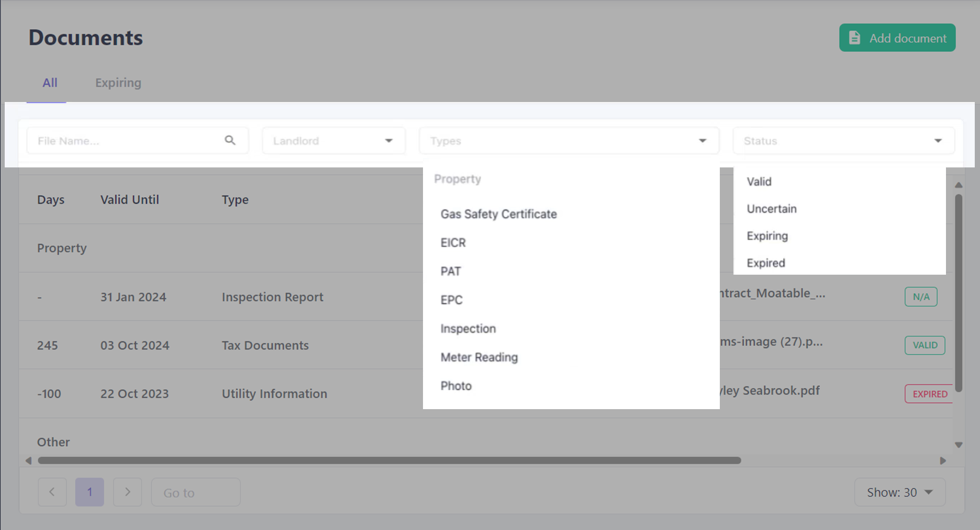Click the Add document button
The height and width of the screenshot is (530, 980).
[897, 38]
